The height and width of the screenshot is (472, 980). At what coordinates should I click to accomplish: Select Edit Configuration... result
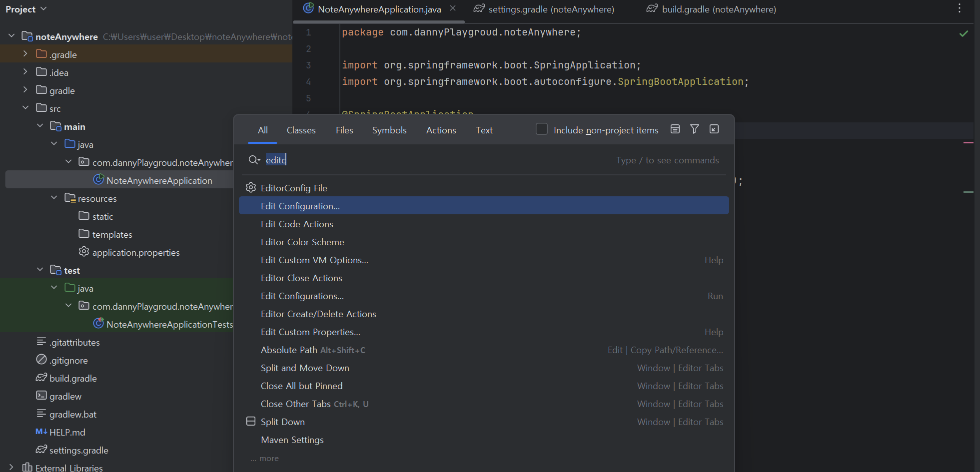pos(484,206)
